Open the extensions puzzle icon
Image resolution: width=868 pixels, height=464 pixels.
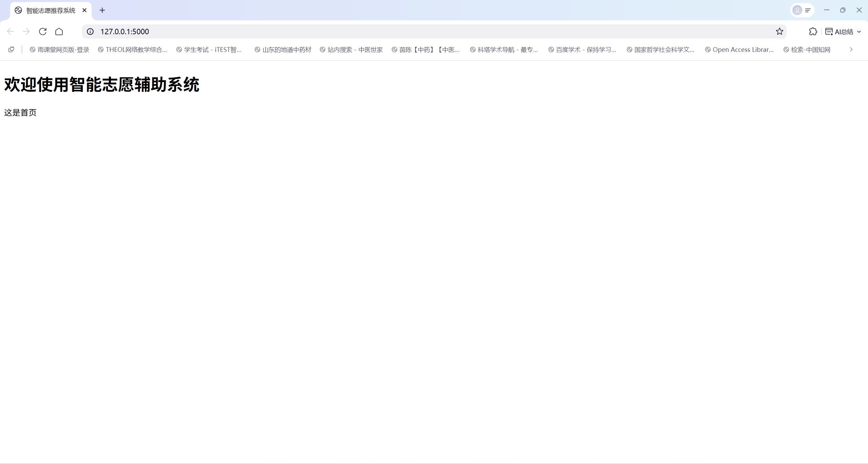coord(813,32)
